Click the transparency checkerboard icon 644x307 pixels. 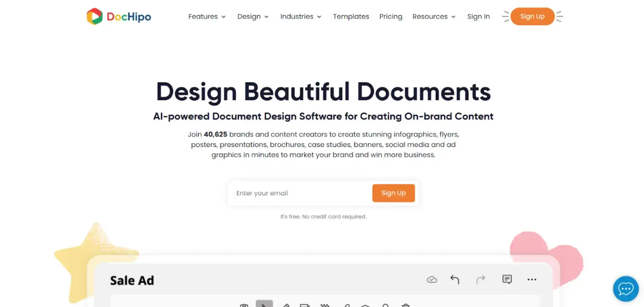click(x=325, y=305)
